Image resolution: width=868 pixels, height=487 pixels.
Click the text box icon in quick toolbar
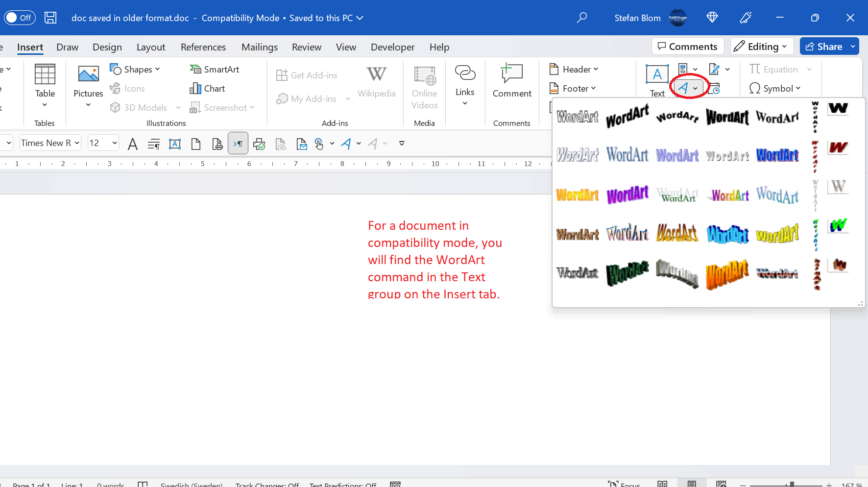pos(175,144)
